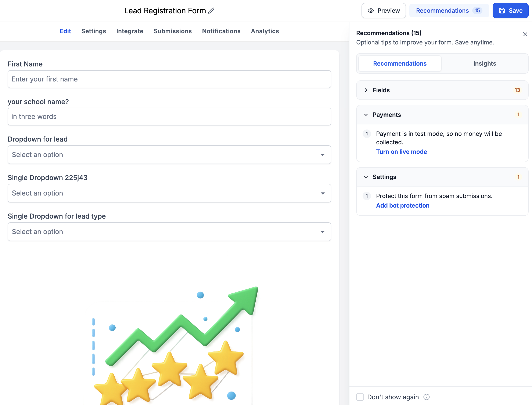Click the 15 badge on Recommendations button
This screenshot has height=405, width=532.
477,11
